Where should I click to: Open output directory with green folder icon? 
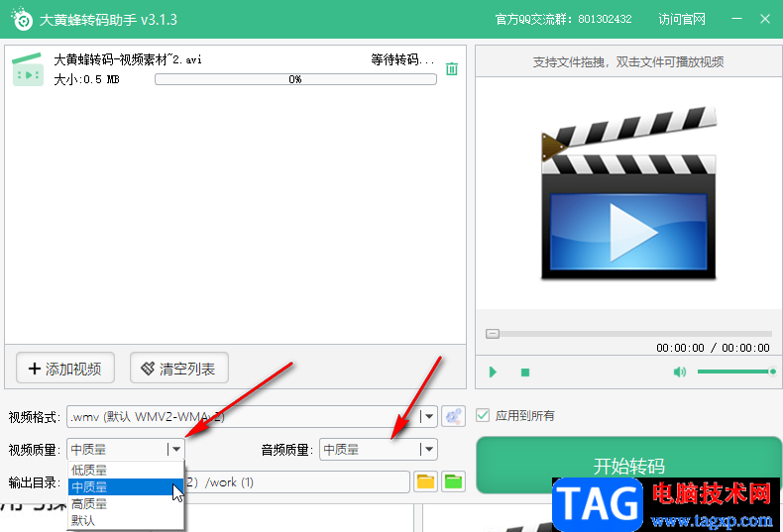[x=453, y=482]
